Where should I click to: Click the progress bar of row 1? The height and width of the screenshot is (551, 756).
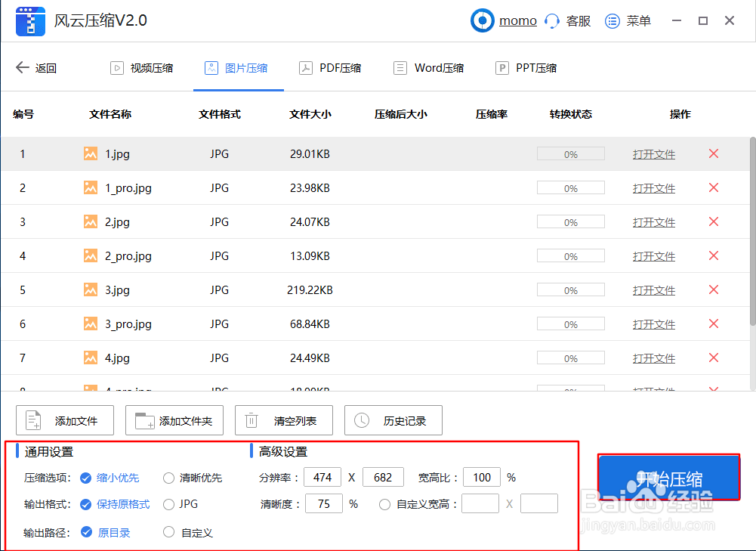pos(570,153)
